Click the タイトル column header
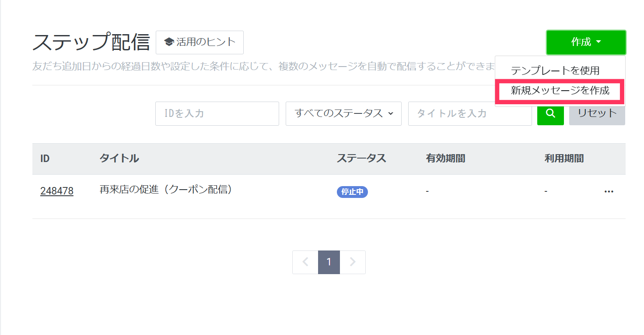 point(119,159)
